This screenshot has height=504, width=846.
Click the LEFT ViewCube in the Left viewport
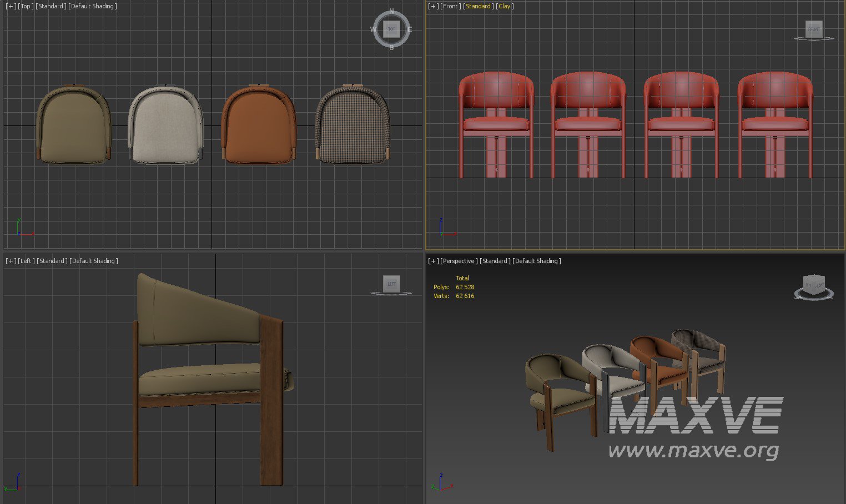coord(391,284)
